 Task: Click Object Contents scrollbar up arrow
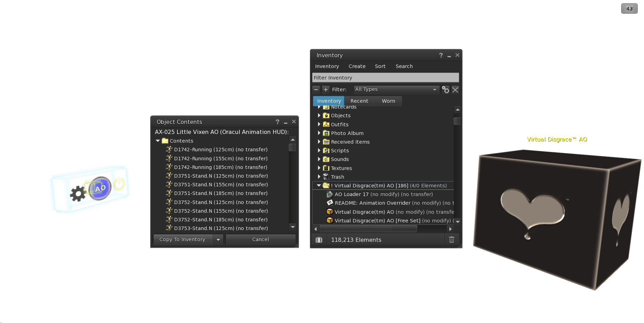(293, 139)
